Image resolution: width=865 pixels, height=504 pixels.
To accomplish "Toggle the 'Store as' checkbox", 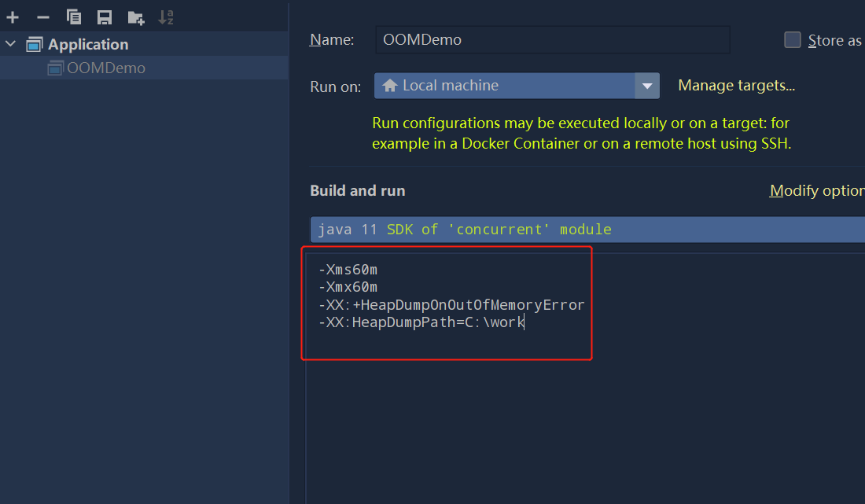I will 793,40.
